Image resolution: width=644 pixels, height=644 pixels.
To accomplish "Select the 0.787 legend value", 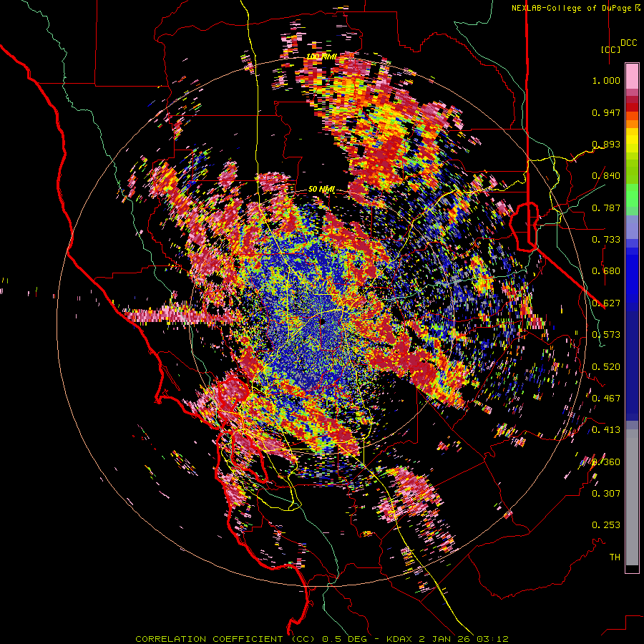I will (x=606, y=208).
